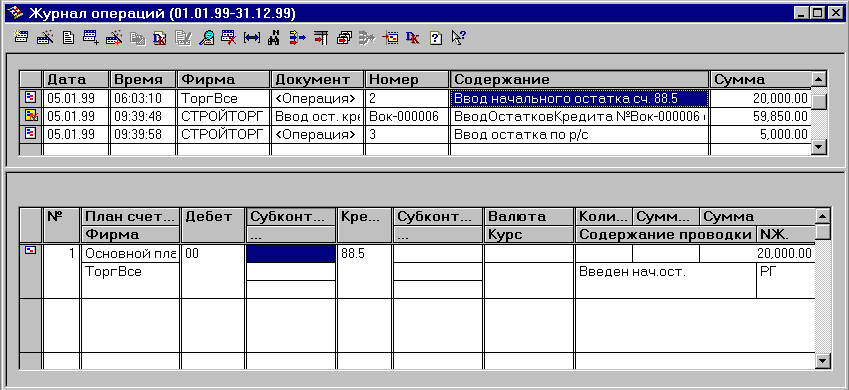Open the description help page icon
The width and height of the screenshot is (849, 390).
click(x=436, y=38)
